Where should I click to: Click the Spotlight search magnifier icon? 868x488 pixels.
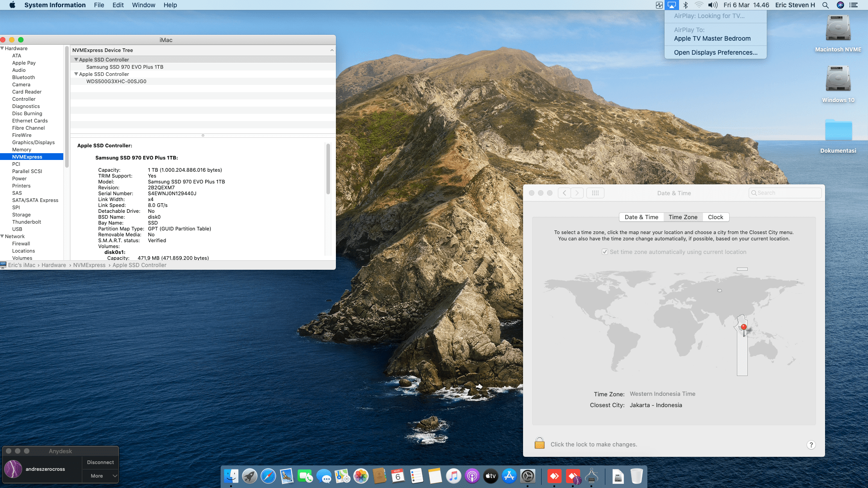[x=826, y=5]
